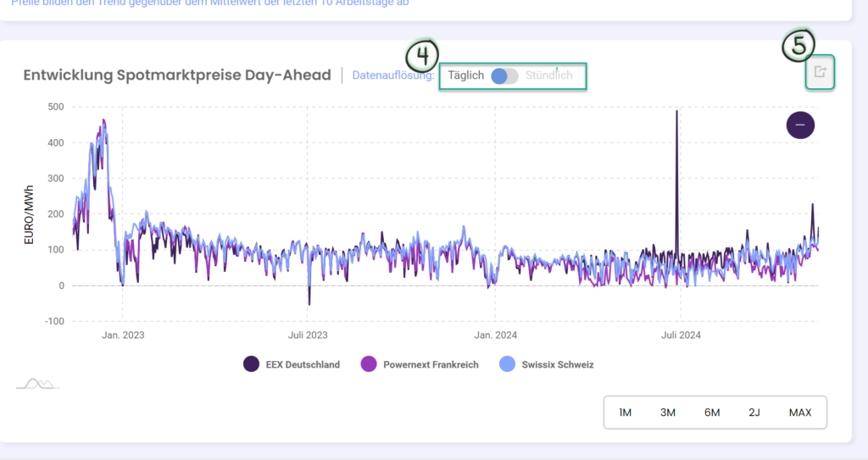The height and width of the screenshot is (460, 868).
Task: Hide EEX Deutschland series via legend dot
Action: click(x=251, y=364)
